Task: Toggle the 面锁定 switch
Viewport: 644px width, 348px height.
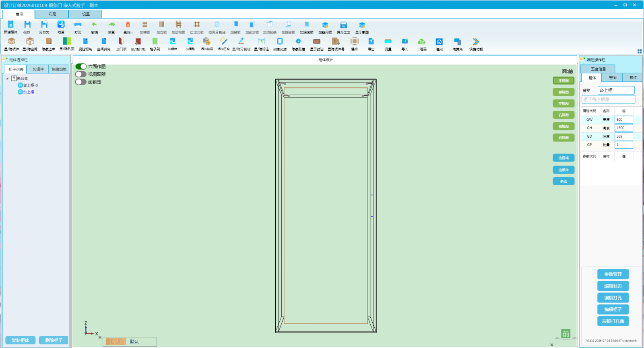Action: [81, 82]
